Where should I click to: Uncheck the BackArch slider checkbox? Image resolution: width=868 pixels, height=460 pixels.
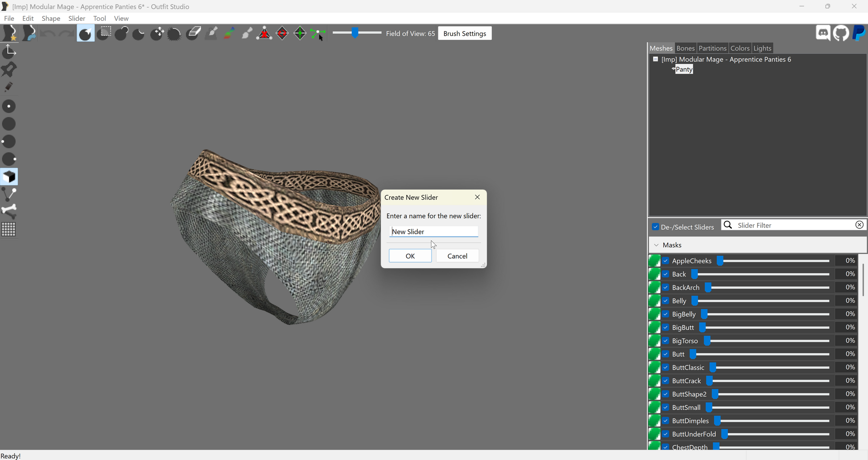(666, 288)
